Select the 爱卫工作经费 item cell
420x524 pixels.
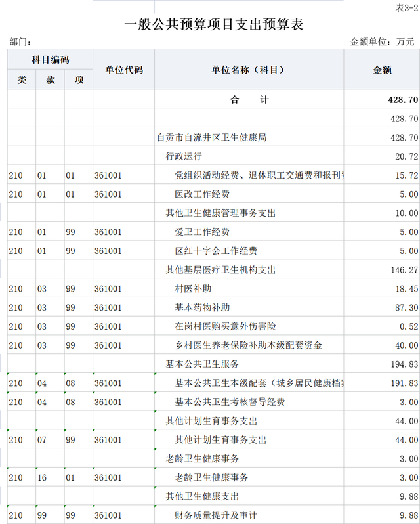tap(202, 232)
